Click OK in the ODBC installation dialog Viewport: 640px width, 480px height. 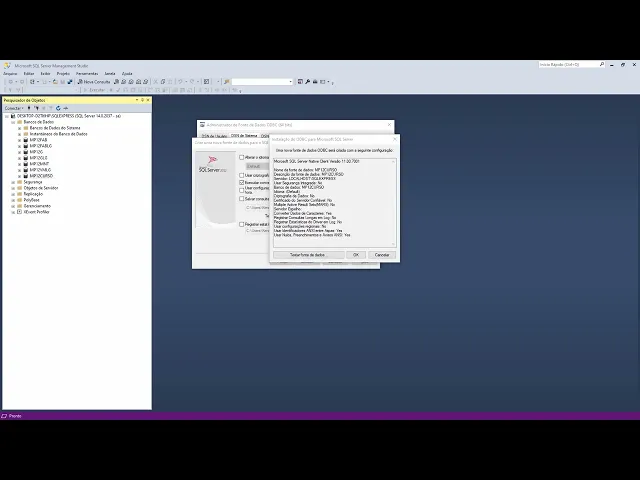click(356, 255)
